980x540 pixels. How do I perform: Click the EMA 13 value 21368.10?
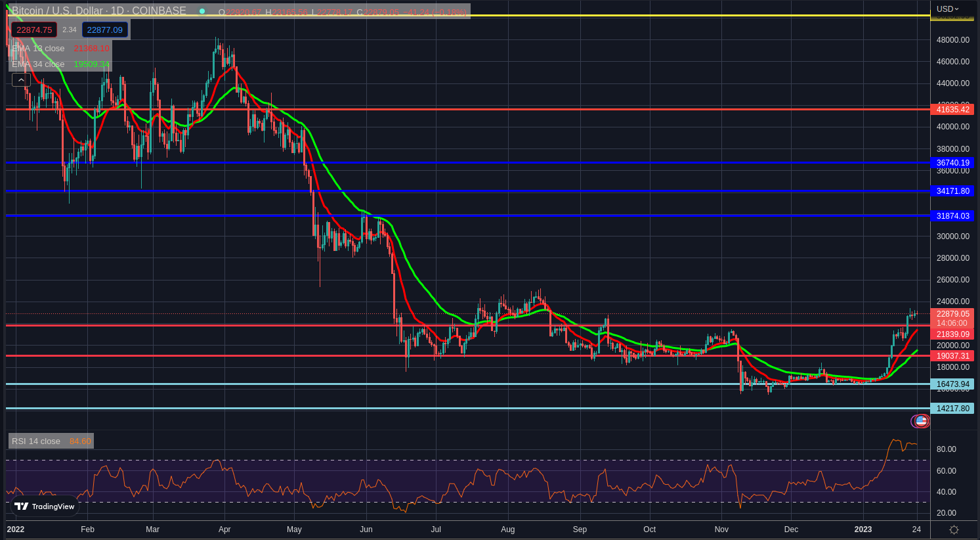pos(91,49)
